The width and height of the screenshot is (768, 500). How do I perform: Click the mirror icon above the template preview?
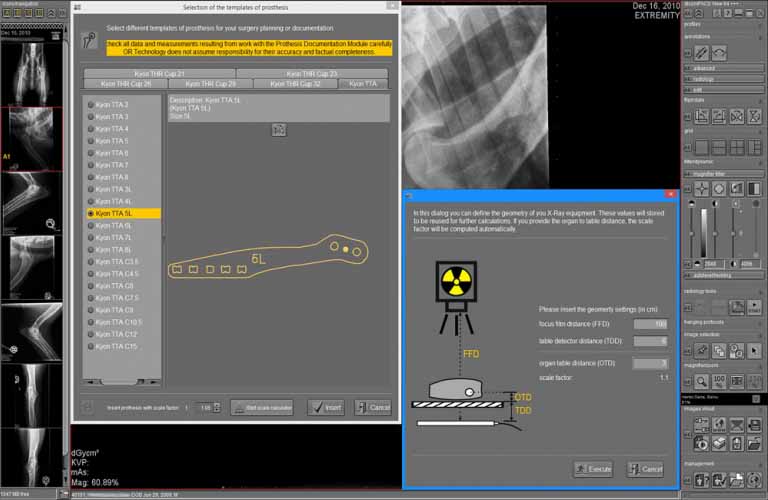click(279, 130)
